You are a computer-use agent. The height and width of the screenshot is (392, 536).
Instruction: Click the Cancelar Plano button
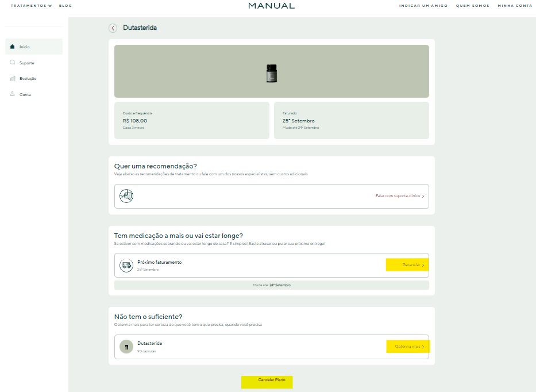click(267, 382)
